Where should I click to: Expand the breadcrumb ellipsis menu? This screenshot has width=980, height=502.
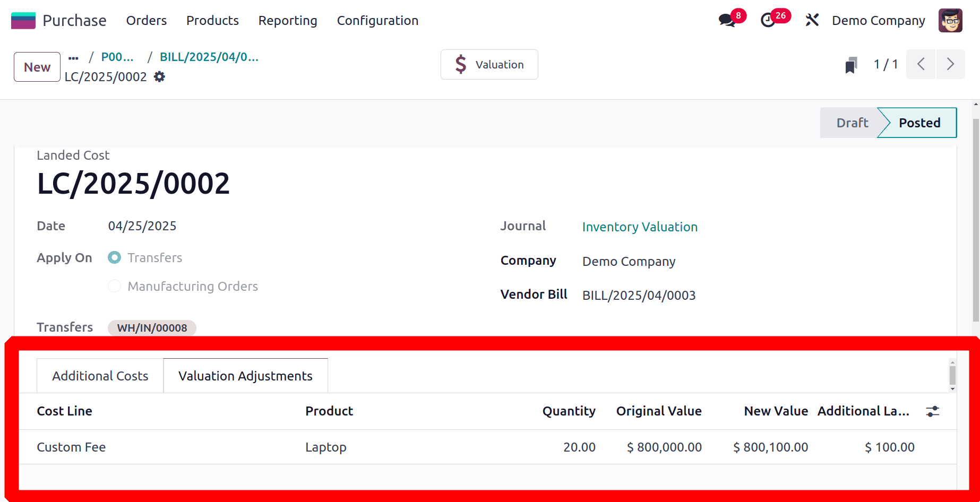point(73,58)
